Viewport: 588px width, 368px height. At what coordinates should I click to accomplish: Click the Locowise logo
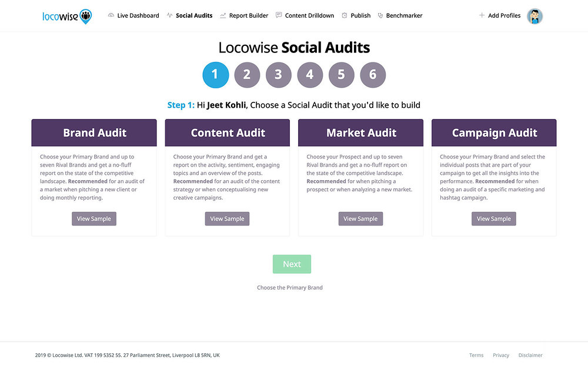pyautogui.click(x=67, y=16)
